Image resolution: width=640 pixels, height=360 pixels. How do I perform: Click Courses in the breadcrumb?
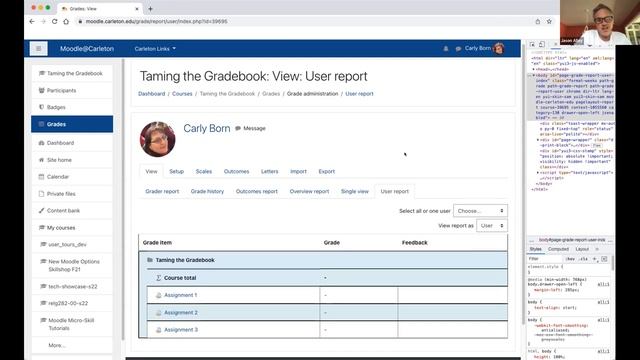[x=182, y=94]
